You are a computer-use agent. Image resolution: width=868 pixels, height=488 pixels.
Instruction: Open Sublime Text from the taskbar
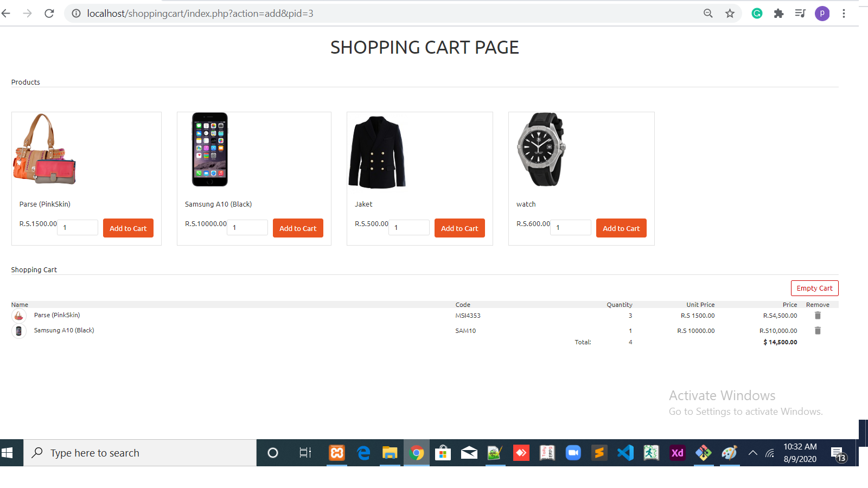[x=599, y=452]
